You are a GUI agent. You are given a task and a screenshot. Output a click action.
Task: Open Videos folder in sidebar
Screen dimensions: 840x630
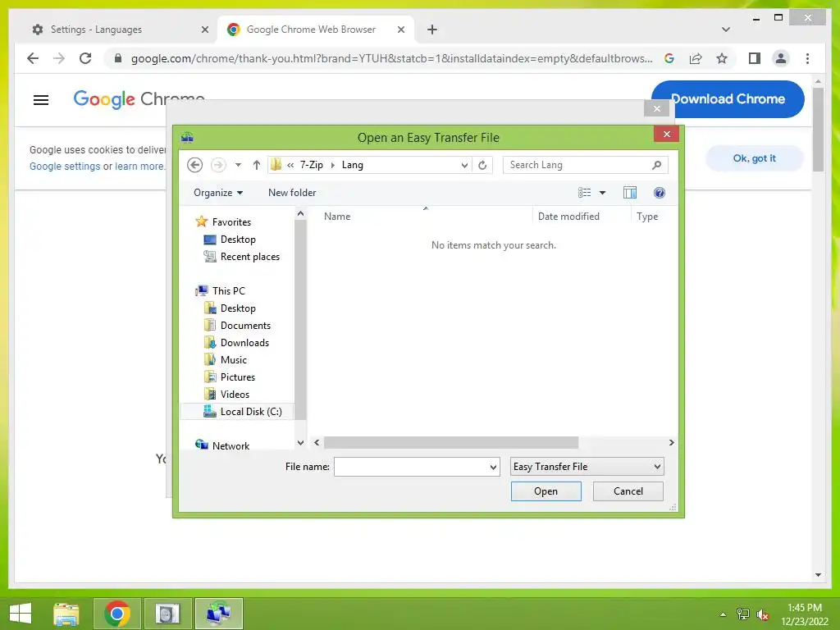pos(235,394)
